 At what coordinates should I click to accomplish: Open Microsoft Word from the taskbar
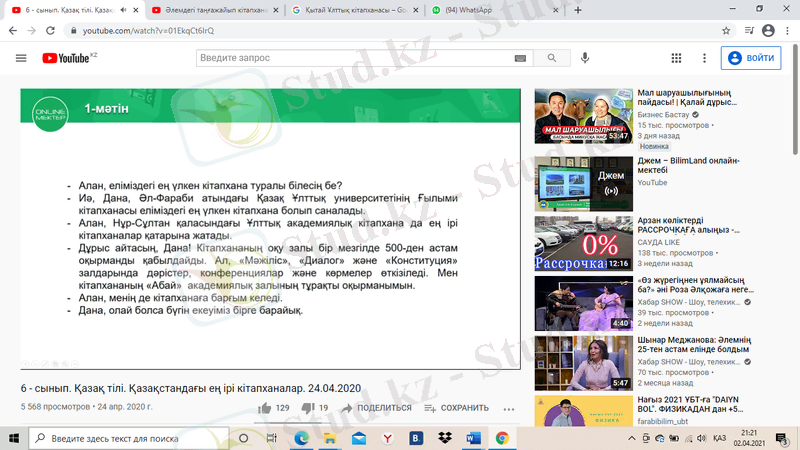(473, 438)
